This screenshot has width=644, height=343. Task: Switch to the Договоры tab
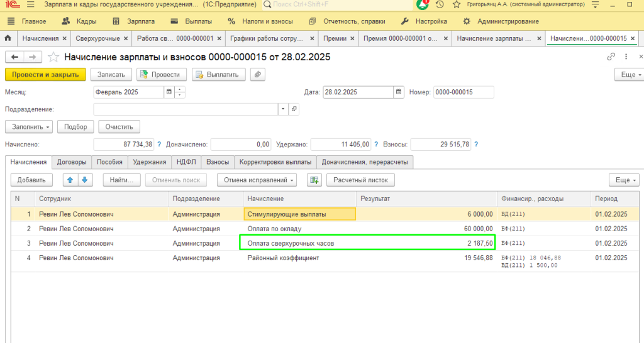pyautogui.click(x=72, y=162)
